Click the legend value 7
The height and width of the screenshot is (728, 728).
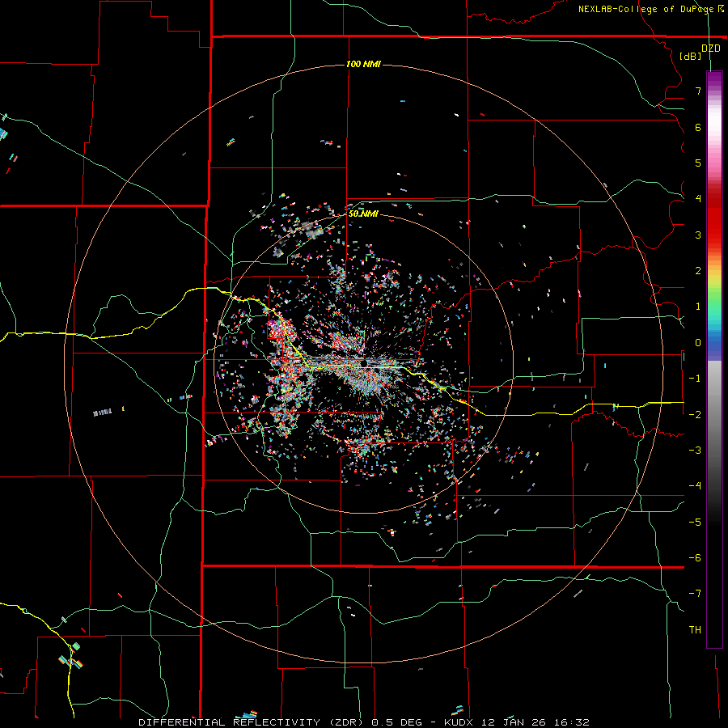tap(698, 91)
